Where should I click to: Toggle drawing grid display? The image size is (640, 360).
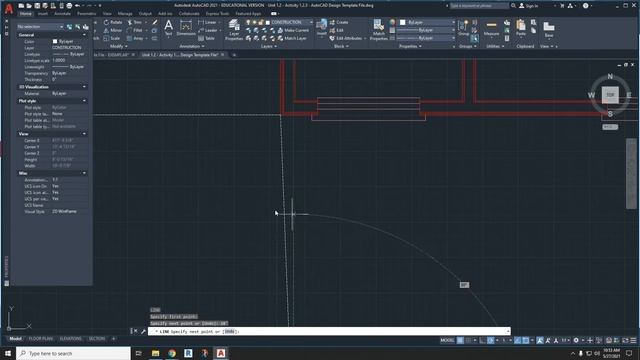pyautogui.click(x=460, y=340)
